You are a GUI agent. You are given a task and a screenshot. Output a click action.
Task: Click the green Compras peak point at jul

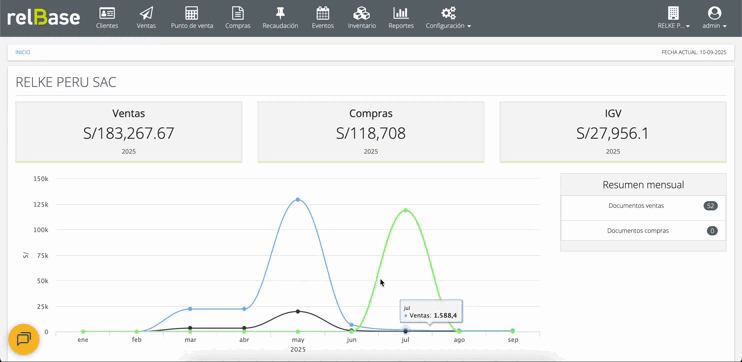[406, 210]
